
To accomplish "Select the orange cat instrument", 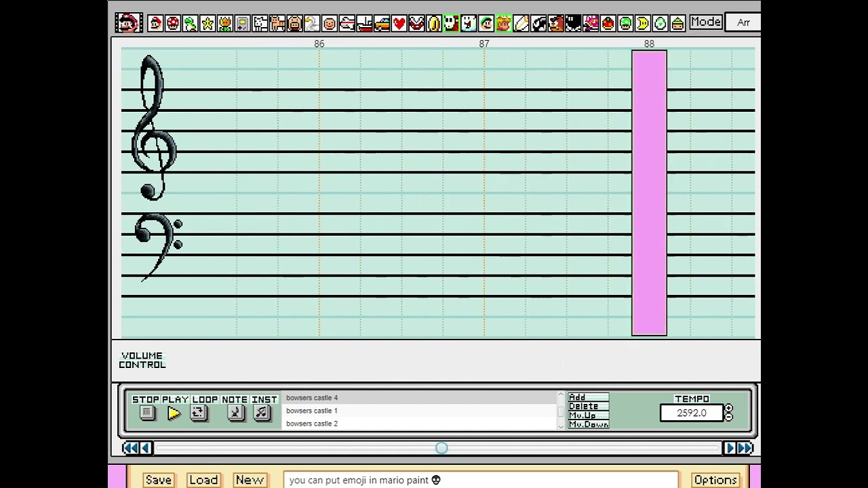I will (277, 24).
